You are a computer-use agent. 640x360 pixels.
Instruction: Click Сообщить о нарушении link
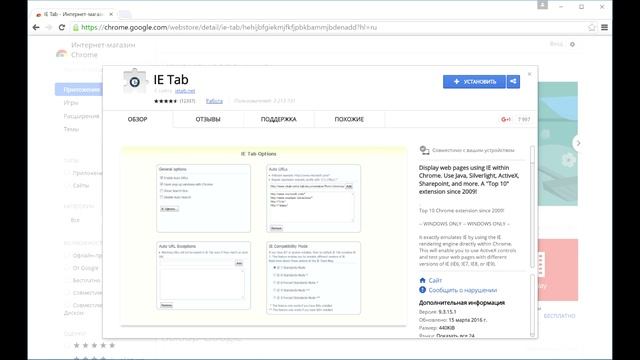pyautogui.click(x=463, y=290)
